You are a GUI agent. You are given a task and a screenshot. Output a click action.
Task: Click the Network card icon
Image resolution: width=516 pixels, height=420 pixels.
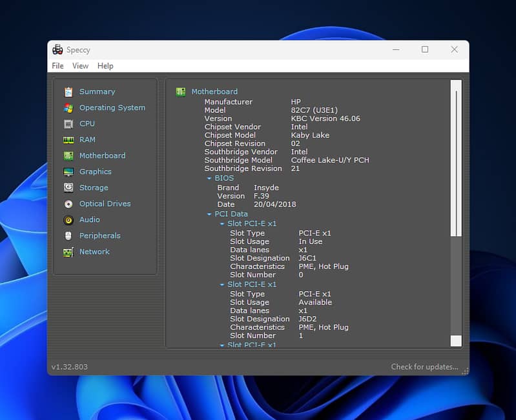(x=68, y=252)
